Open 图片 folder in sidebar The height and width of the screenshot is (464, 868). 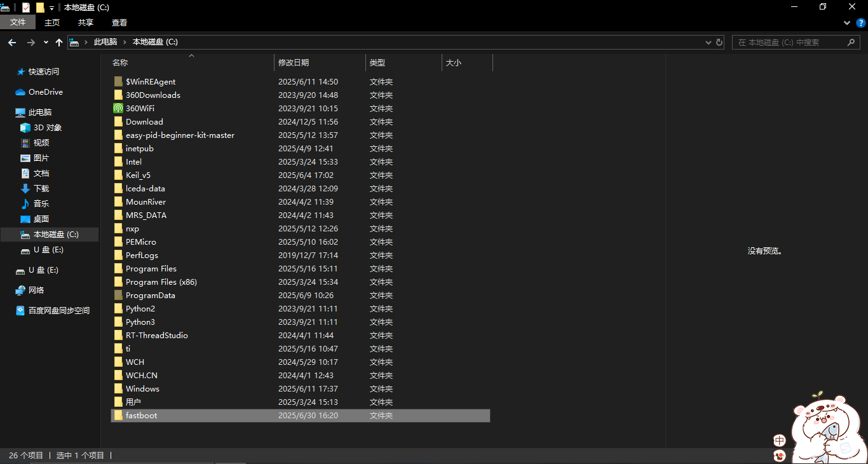point(41,158)
